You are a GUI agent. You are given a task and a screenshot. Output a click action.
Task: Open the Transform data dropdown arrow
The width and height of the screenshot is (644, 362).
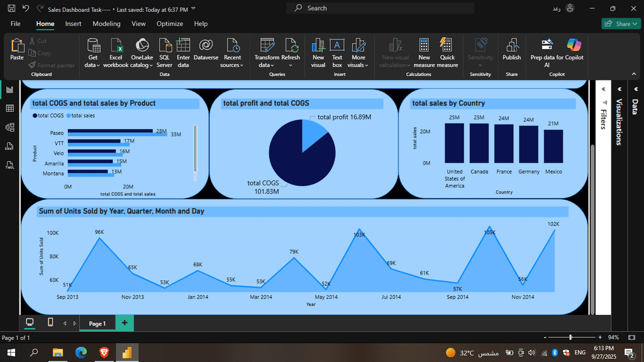click(x=267, y=65)
